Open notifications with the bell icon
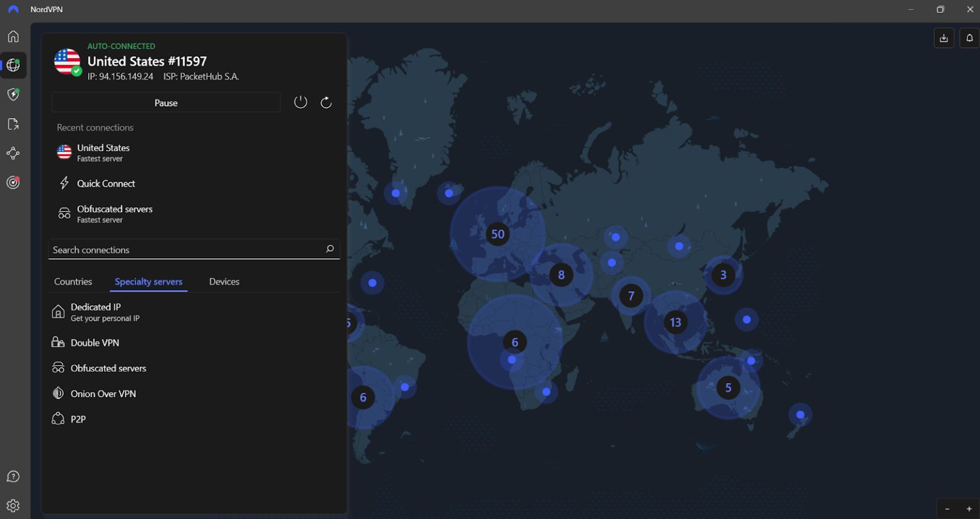 click(969, 38)
